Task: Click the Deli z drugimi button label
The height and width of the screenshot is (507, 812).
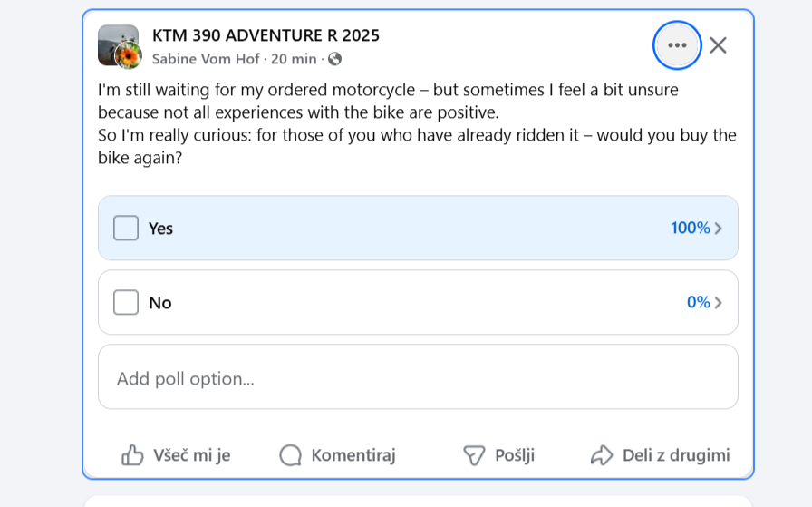Action: click(x=676, y=455)
